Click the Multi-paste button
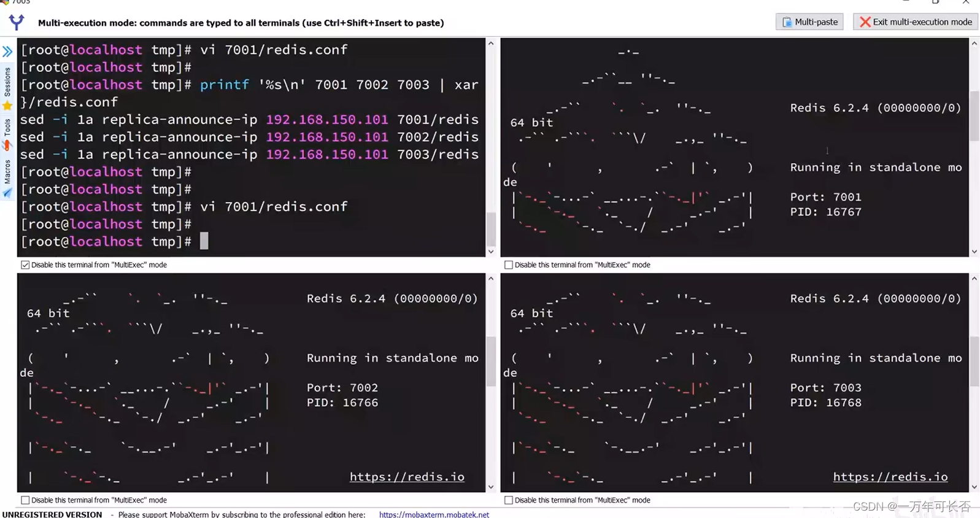This screenshot has height=518, width=980. pyautogui.click(x=809, y=22)
